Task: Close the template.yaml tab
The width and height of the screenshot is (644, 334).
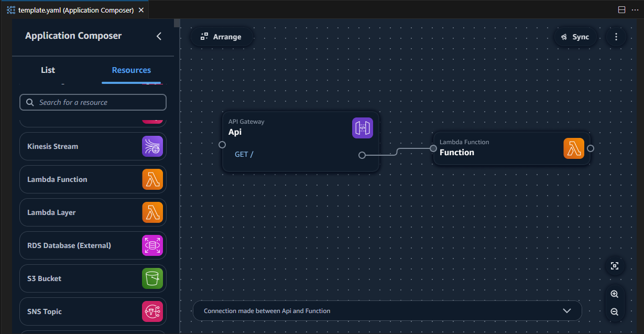Action: [141, 10]
